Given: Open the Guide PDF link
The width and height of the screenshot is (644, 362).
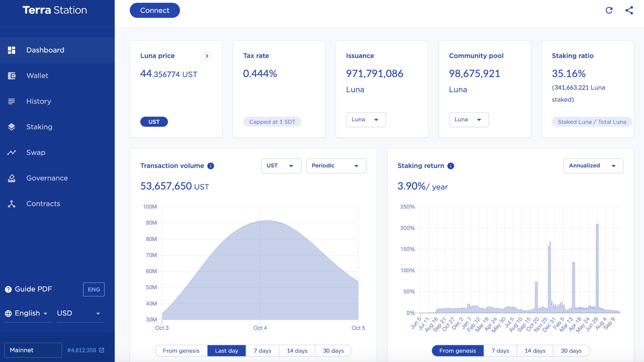Looking at the screenshot, I should coord(32,288).
